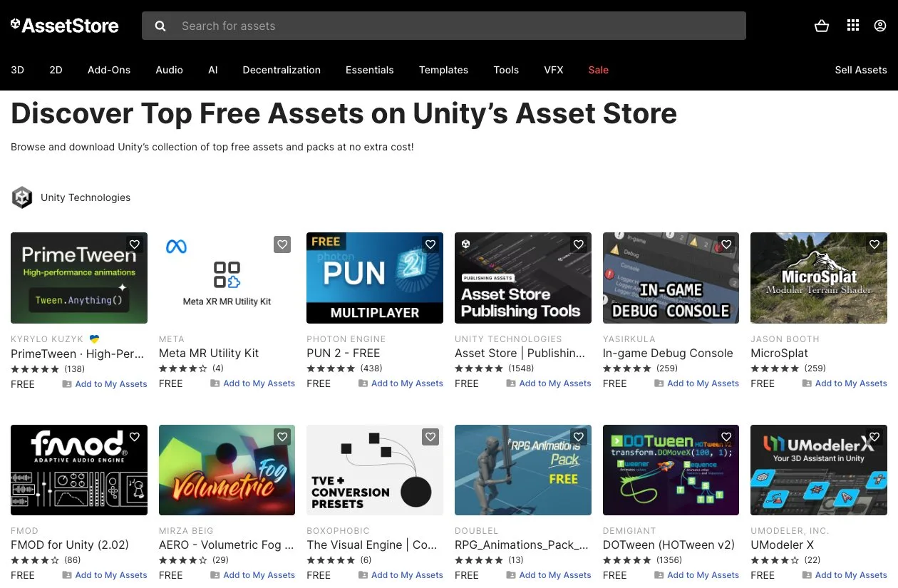The image size is (898, 588).
Task: Add FMOD for Unity to My Assets
Action: (x=105, y=575)
